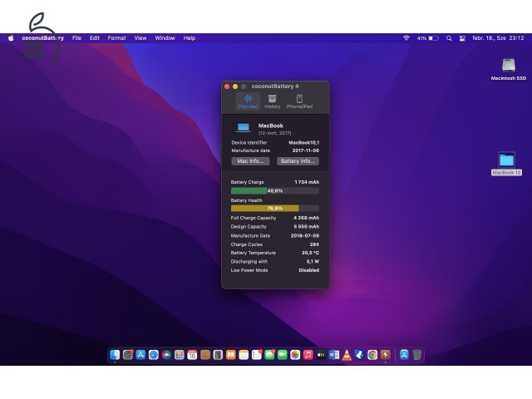The height and width of the screenshot is (399, 532).
Task: Open App Store from the Dock
Action: pyautogui.click(x=140, y=355)
